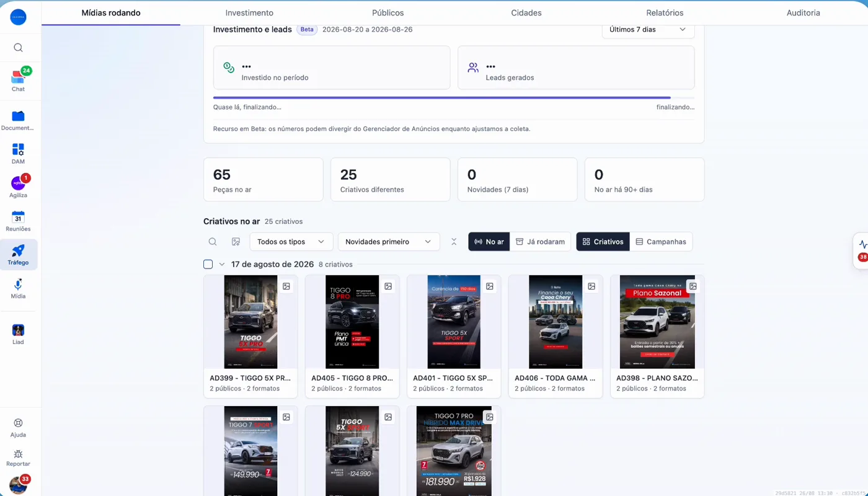Click the Investido no período card
Screen dimensions: 868x496
[x=332, y=68]
